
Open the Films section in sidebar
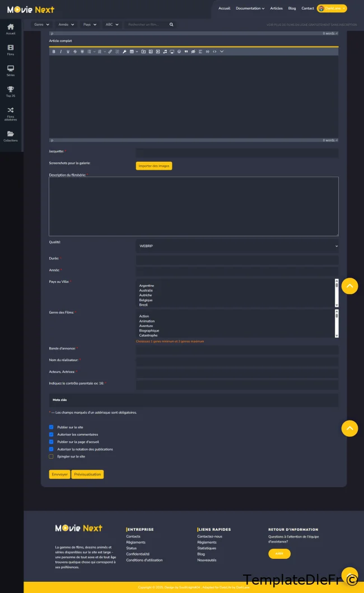(11, 50)
